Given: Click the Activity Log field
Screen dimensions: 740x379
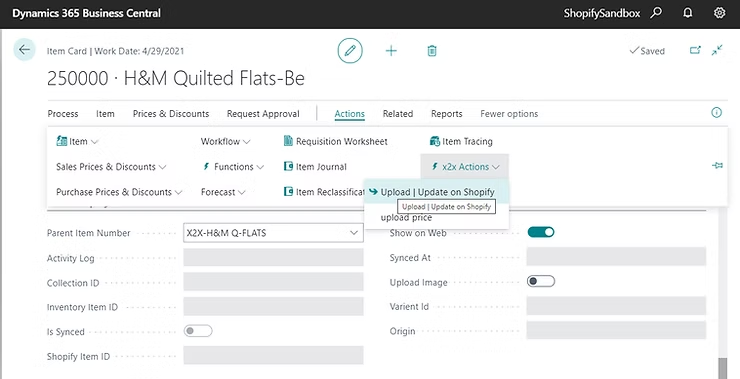Looking at the screenshot, I should click(x=273, y=257).
